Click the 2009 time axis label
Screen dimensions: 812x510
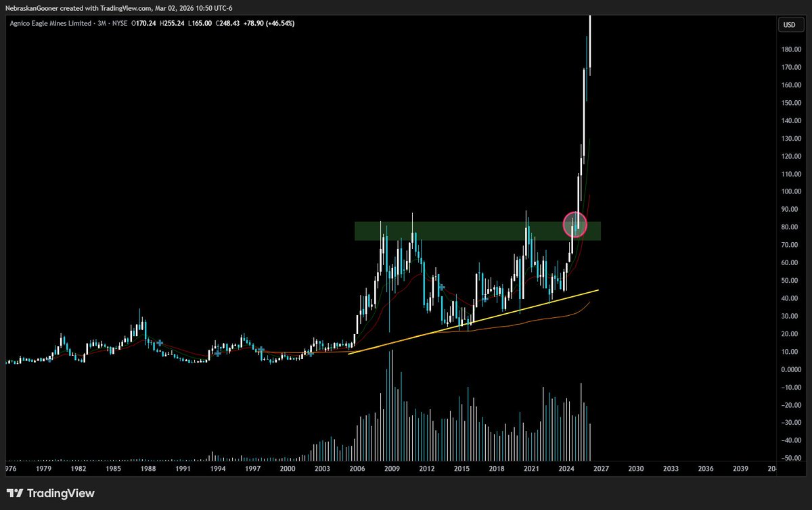pyautogui.click(x=392, y=468)
